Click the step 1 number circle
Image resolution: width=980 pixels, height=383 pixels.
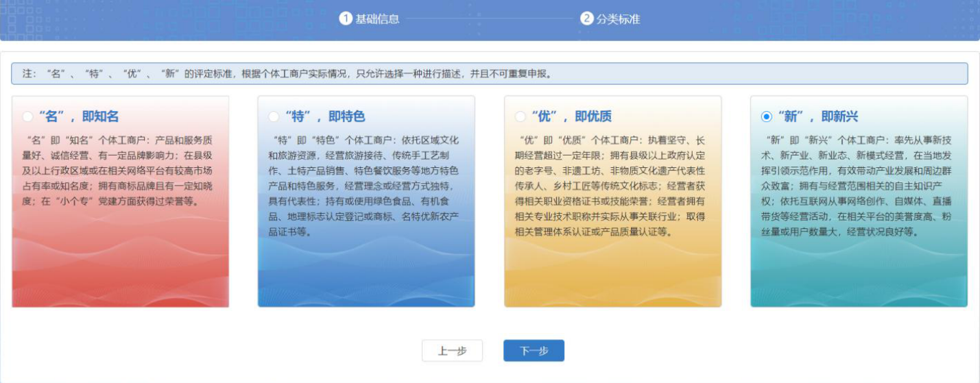[x=346, y=18]
